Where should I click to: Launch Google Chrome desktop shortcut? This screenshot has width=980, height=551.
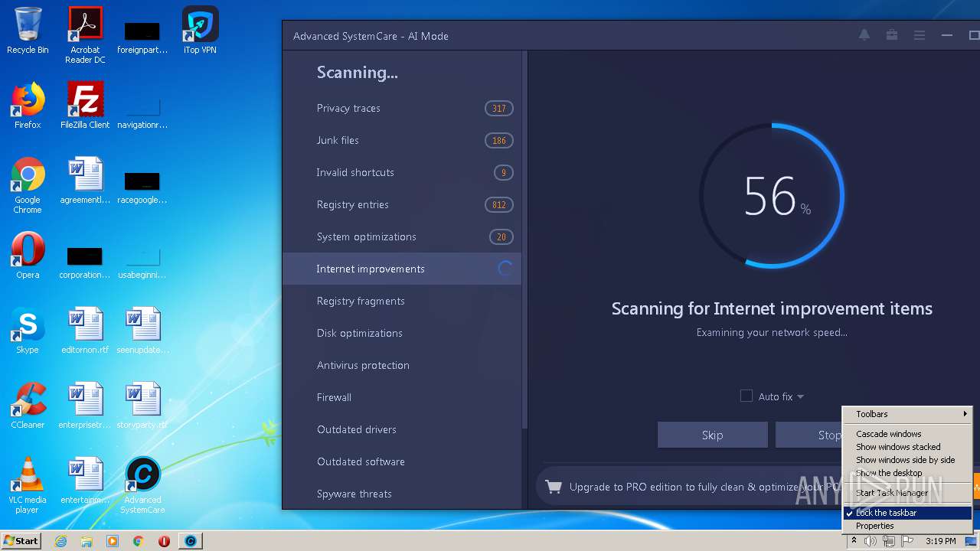tap(28, 185)
